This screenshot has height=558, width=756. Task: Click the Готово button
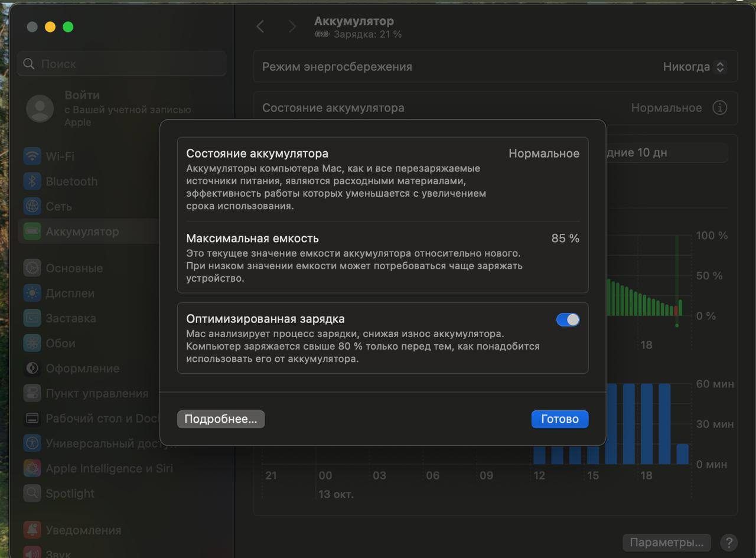coord(560,419)
